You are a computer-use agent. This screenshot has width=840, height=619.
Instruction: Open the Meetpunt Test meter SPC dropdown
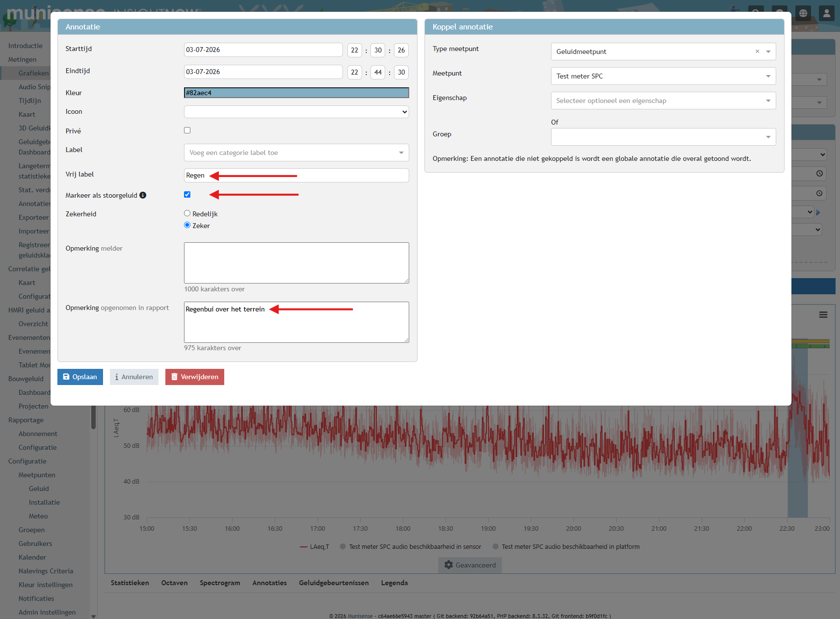pos(663,76)
